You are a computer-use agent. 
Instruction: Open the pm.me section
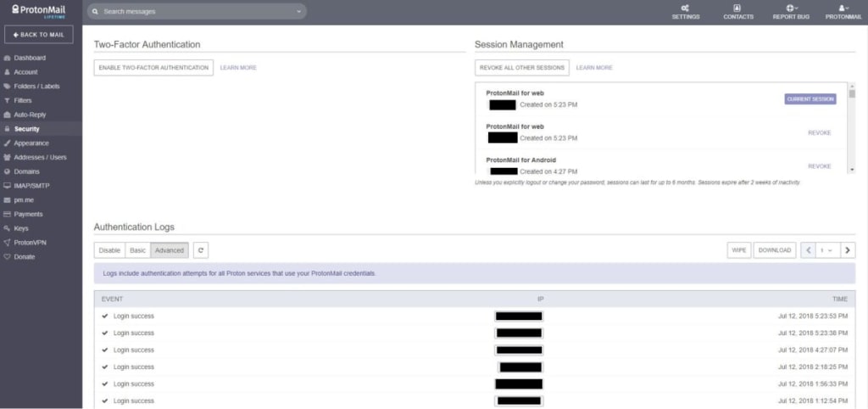pyautogui.click(x=25, y=200)
